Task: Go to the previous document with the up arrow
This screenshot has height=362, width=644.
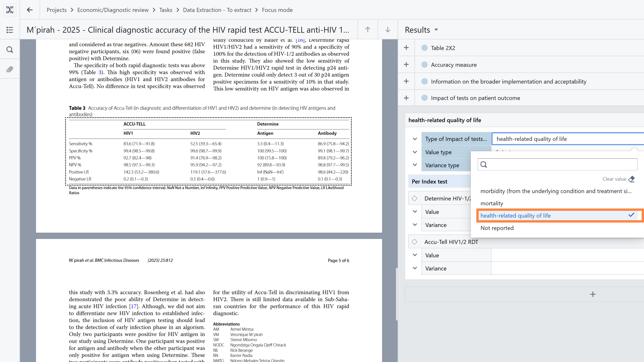Action: [367, 29]
